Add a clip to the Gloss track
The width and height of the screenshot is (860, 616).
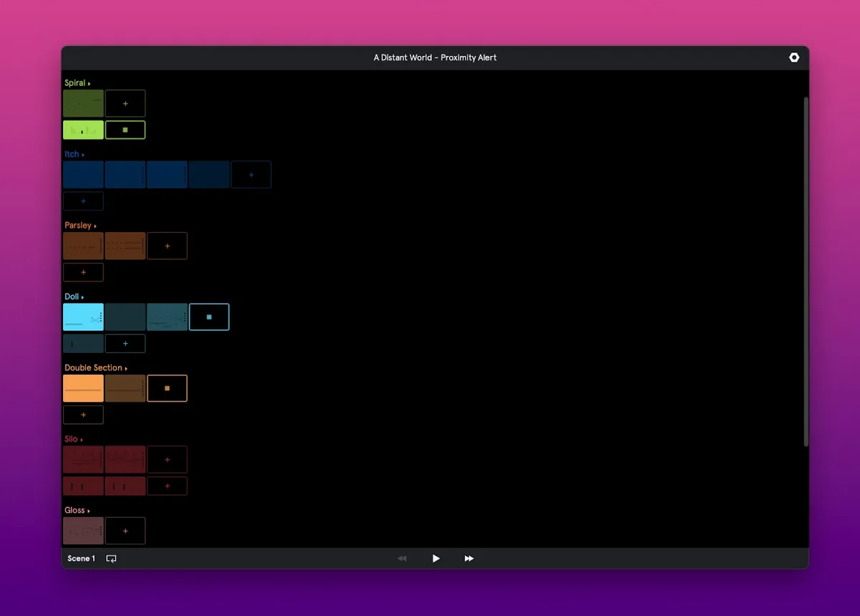pyautogui.click(x=125, y=531)
